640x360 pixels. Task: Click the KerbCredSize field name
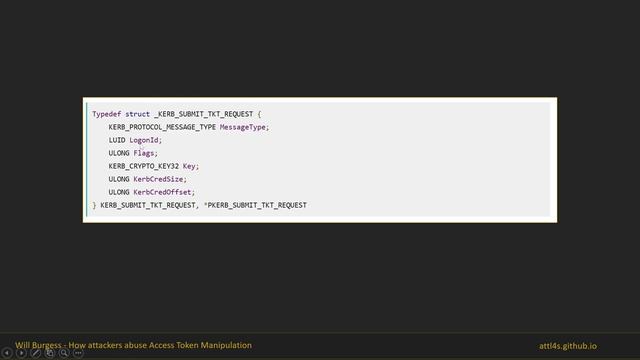tap(158, 179)
